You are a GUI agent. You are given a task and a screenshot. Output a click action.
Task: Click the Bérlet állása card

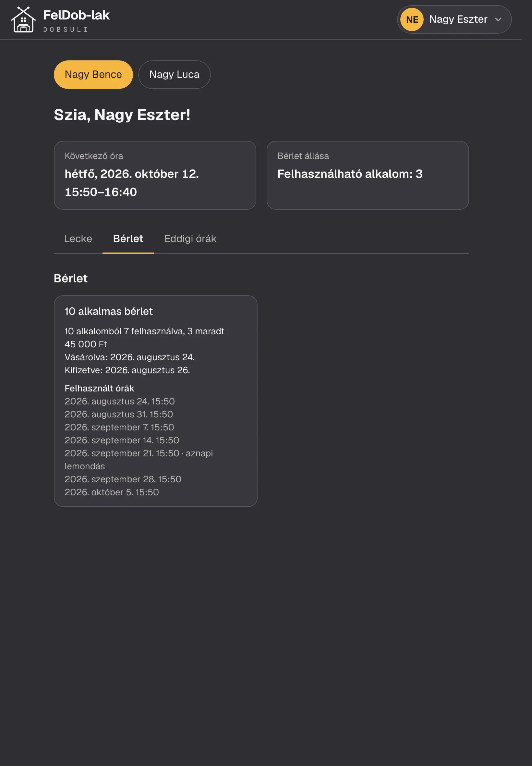pyautogui.click(x=368, y=175)
